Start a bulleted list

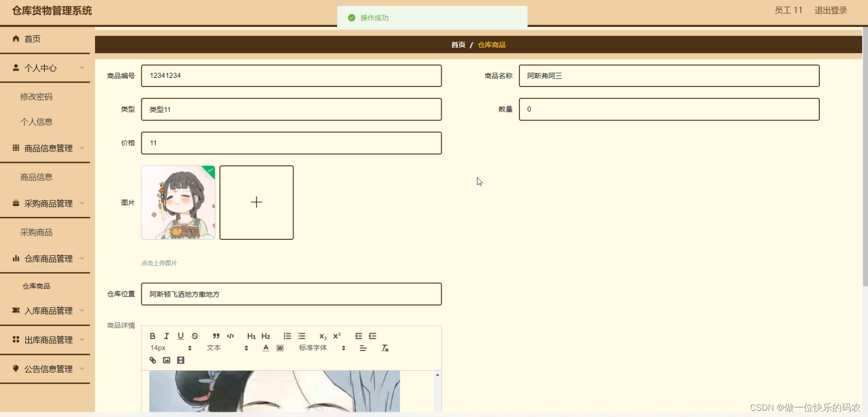click(301, 336)
